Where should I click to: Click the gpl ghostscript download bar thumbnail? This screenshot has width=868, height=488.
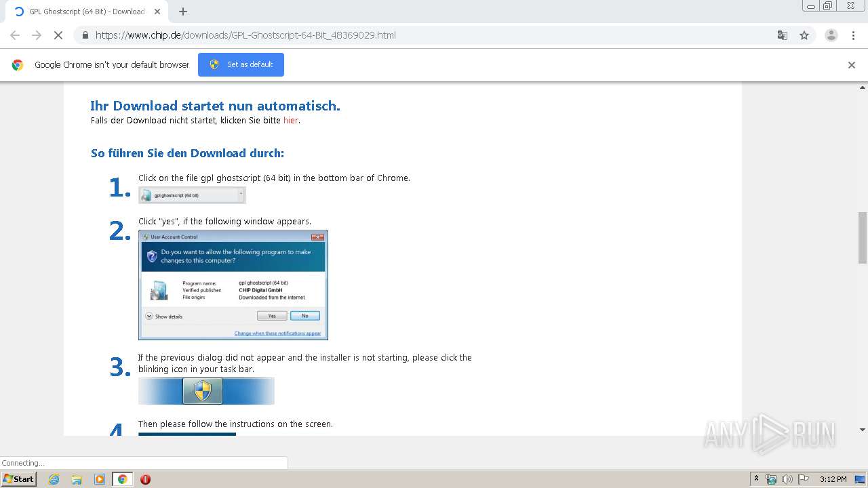pyautogui.click(x=192, y=195)
